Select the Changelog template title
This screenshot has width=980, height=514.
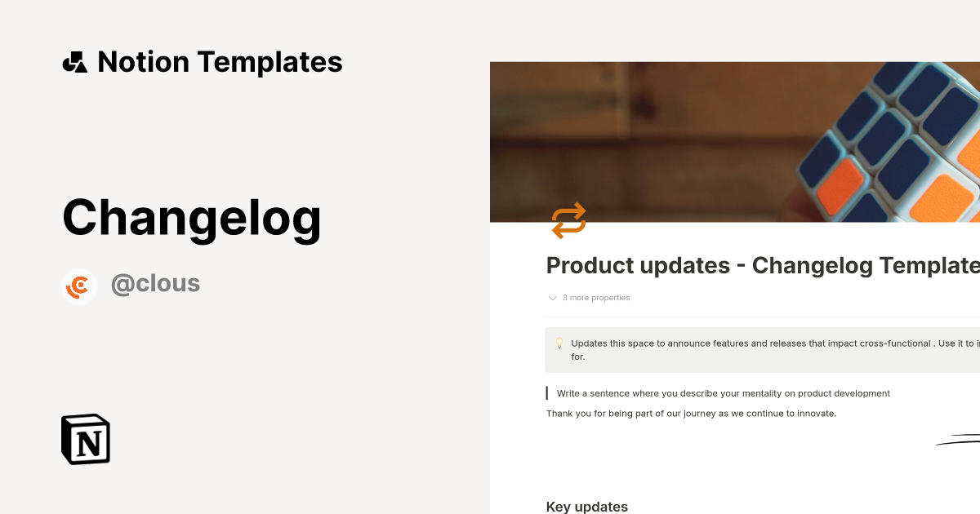click(192, 217)
